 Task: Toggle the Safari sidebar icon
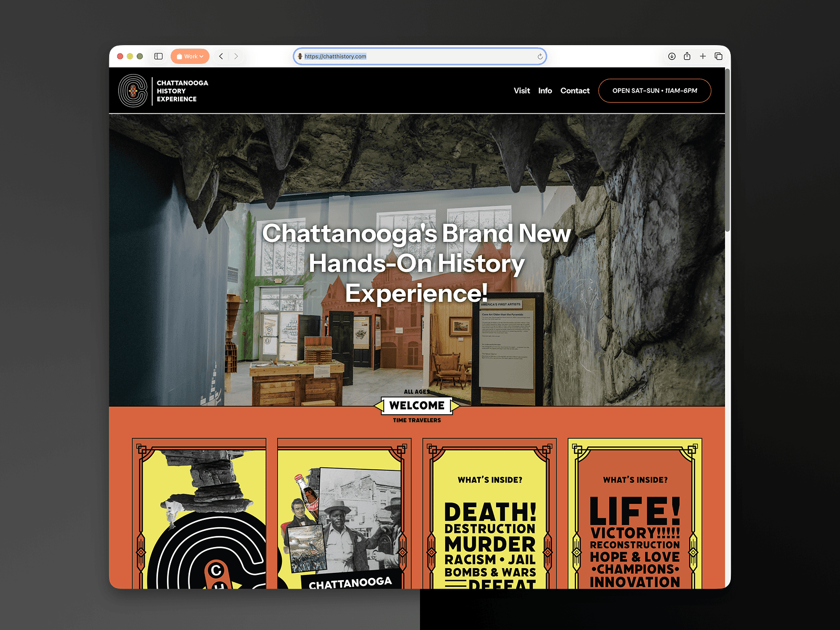pyautogui.click(x=159, y=56)
